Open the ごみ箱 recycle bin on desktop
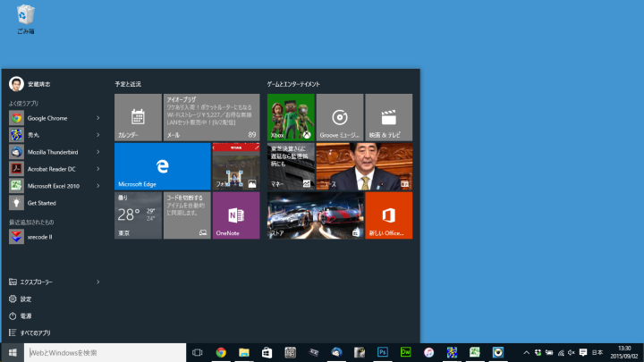The image size is (644, 362). click(26, 18)
